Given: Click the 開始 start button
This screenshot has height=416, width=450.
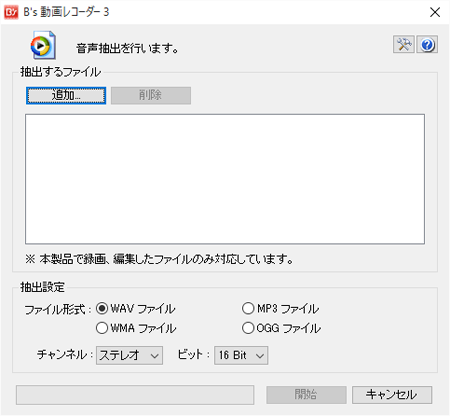Looking at the screenshot, I should pyautogui.click(x=306, y=395).
